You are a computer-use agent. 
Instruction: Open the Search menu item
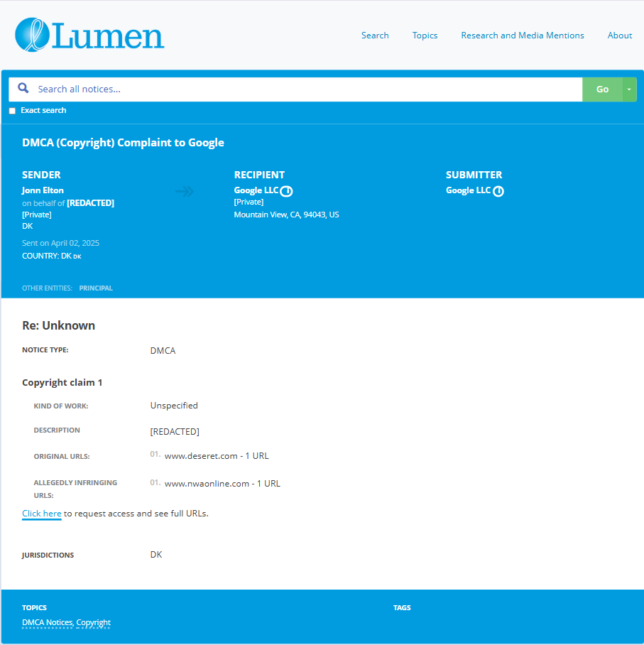375,36
